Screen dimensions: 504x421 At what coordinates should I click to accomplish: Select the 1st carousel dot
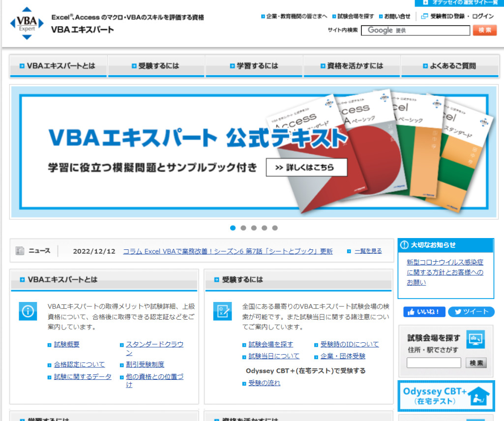click(x=233, y=228)
